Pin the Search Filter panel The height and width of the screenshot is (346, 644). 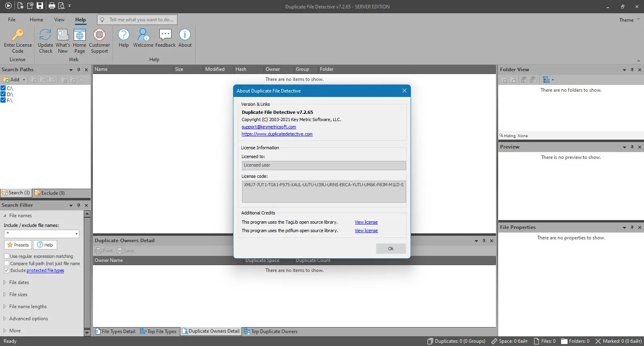(x=78, y=205)
